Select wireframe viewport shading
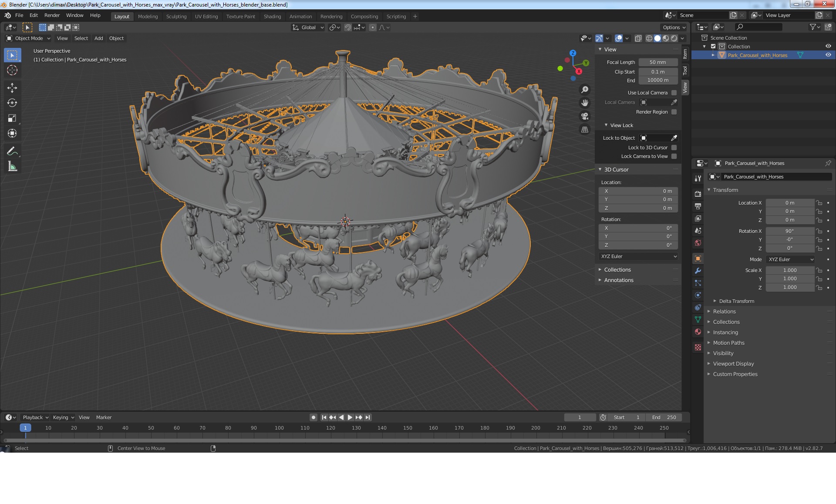 pos(649,38)
